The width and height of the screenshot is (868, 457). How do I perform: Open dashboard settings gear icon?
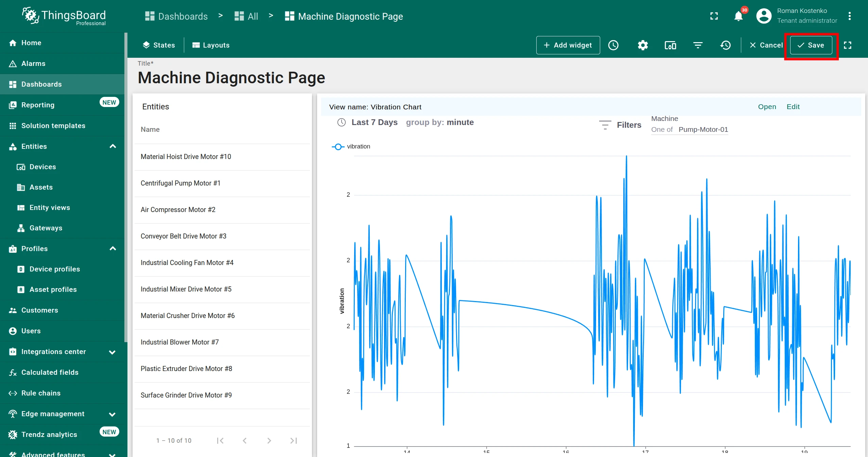click(642, 45)
